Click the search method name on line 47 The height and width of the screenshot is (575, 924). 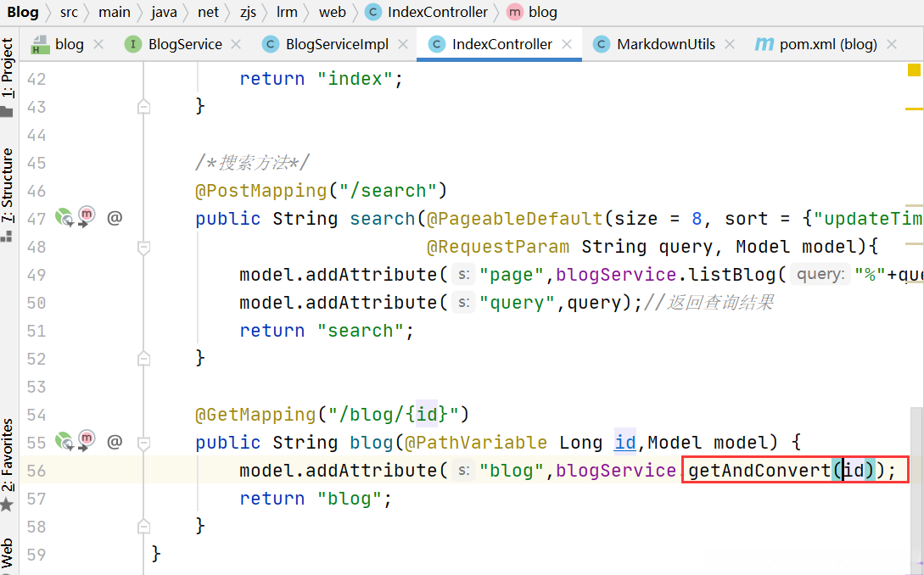click(383, 219)
